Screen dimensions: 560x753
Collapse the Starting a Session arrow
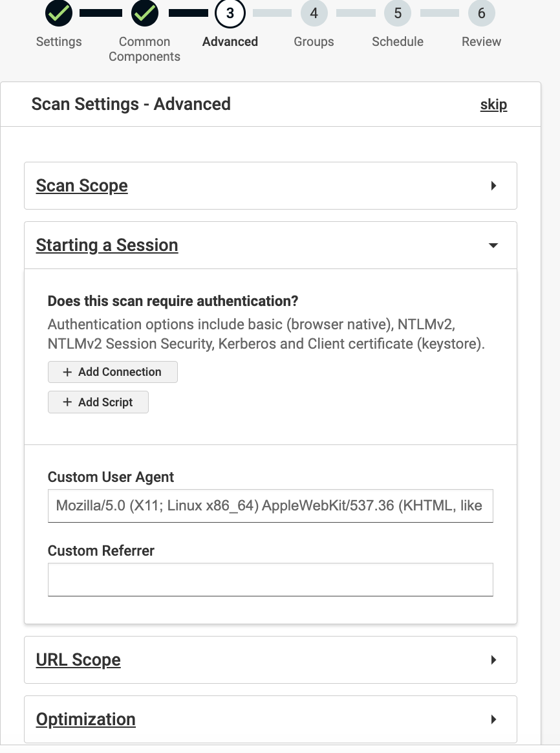pos(493,246)
